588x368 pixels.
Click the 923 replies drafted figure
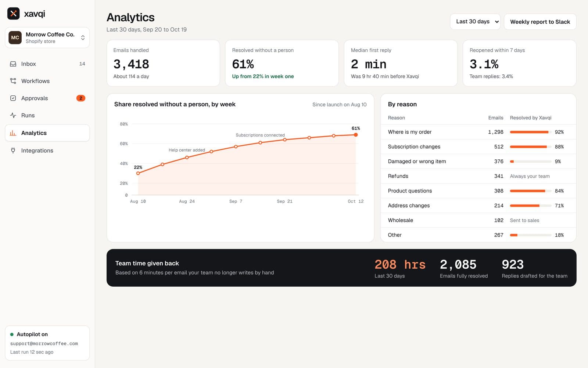tap(513, 265)
